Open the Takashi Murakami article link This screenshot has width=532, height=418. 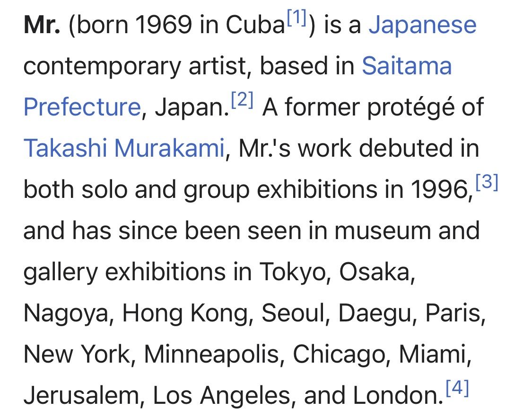point(124,148)
